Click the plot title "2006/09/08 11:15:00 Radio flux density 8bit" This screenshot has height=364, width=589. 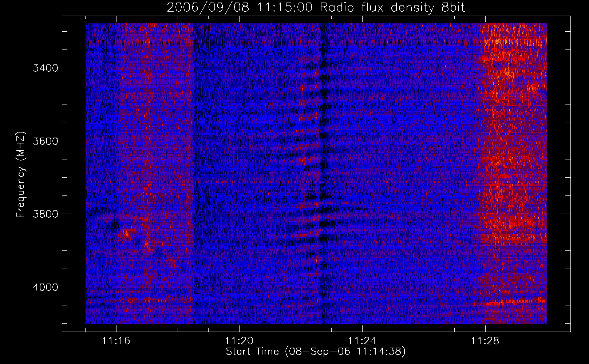pyautogui.click(x=316, y=8)
